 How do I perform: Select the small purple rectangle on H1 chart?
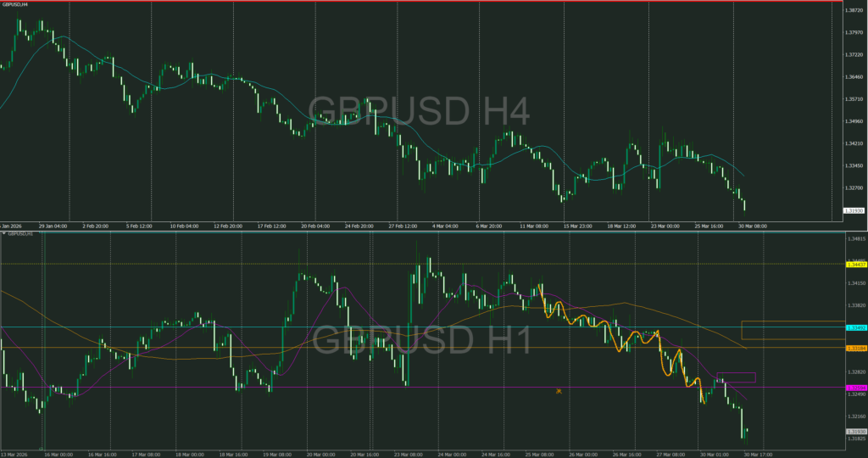pos(736,377)
